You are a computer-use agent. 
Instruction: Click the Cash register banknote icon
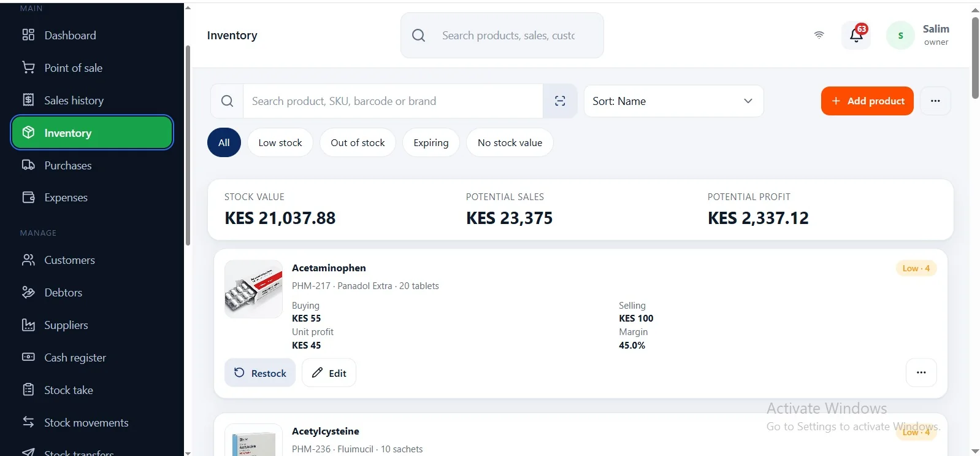pyautogui.click(x=28, y=357)
